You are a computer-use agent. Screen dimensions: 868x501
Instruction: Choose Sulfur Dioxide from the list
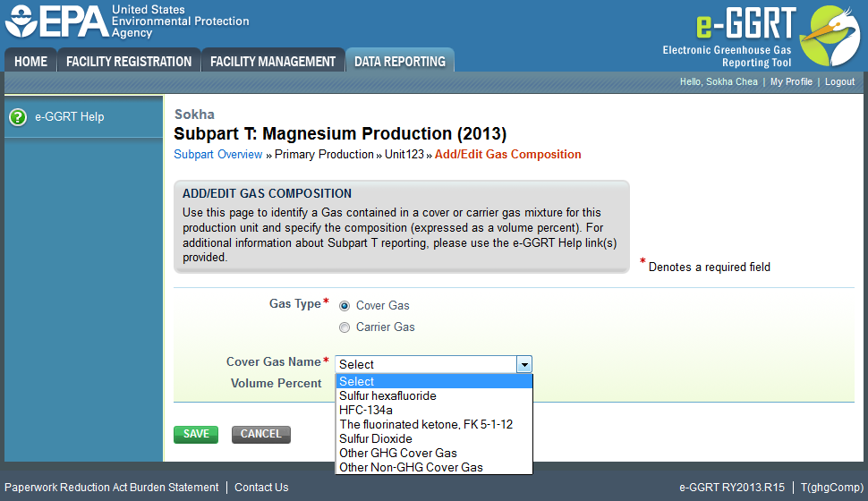pyautogui.click(x=434, y=439)
